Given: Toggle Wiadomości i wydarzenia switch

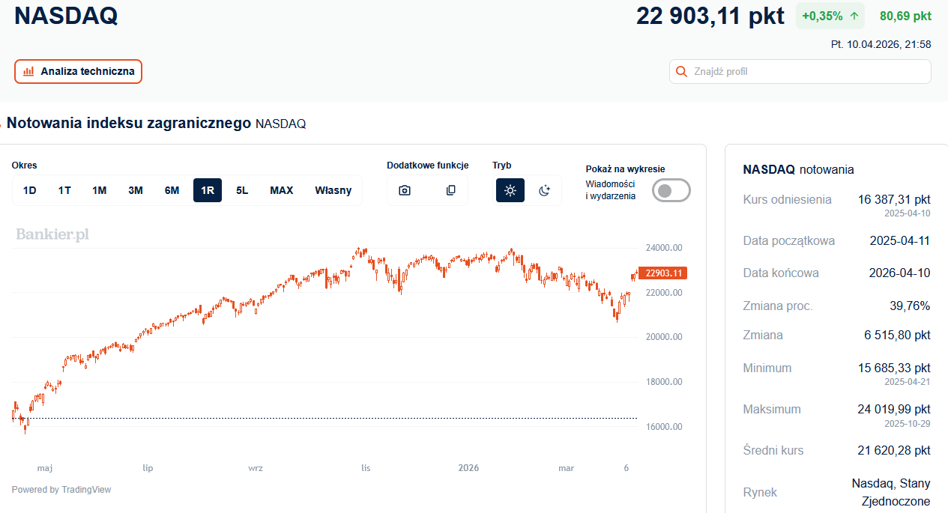Looking at the screenshot, I should click(671, 190).
